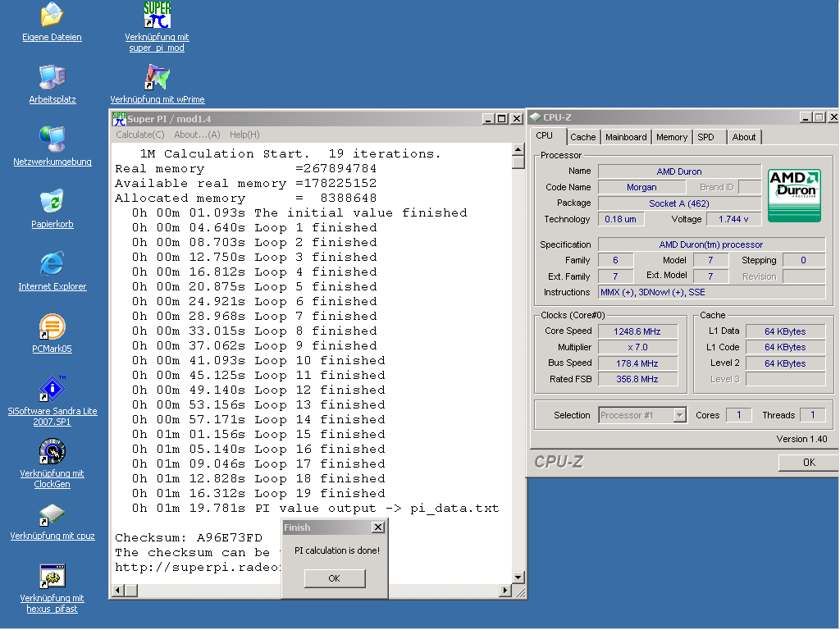Image resolution: width=840 pixels, height=630 pixels.
Task: Click the Checksum: A96E73FD line
Action: click(x=189, y=538)
